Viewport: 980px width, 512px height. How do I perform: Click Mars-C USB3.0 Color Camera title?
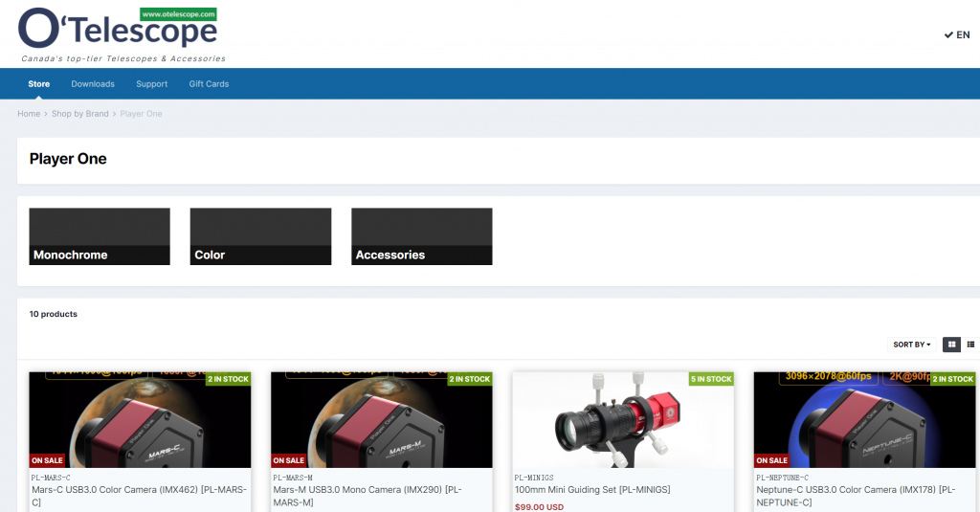(140, 496)
